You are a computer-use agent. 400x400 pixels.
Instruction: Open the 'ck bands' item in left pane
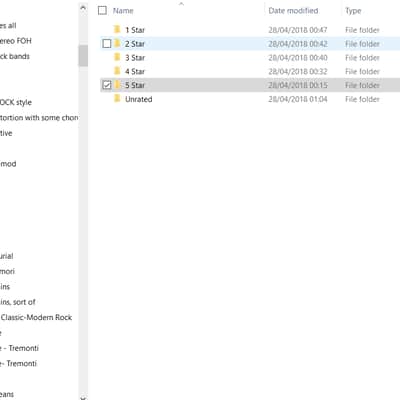click(15, 56)
